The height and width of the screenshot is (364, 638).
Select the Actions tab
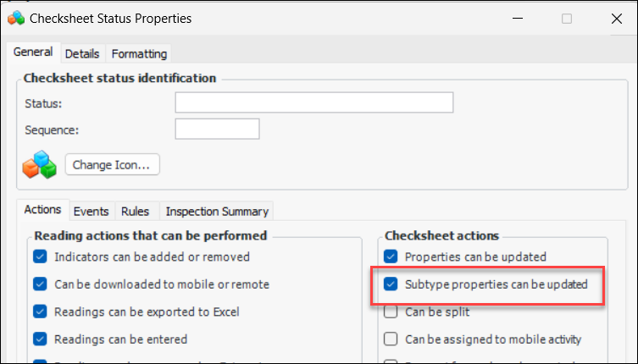point(42,210)
